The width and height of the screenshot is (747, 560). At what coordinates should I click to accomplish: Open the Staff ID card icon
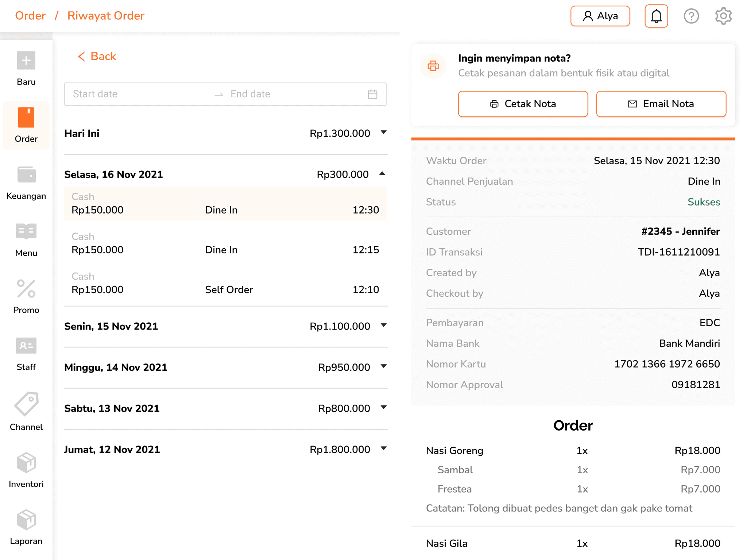tap(26, 346)
